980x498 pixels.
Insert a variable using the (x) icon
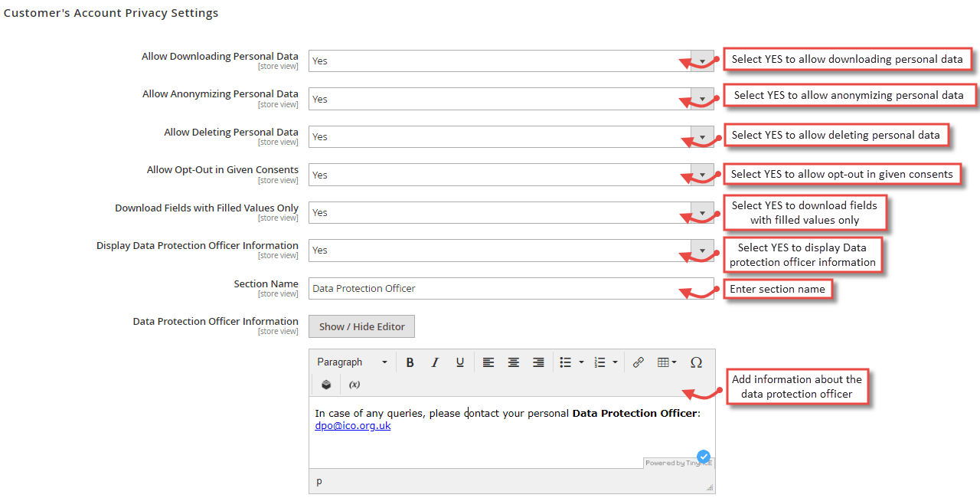click(x=354, y=385)
